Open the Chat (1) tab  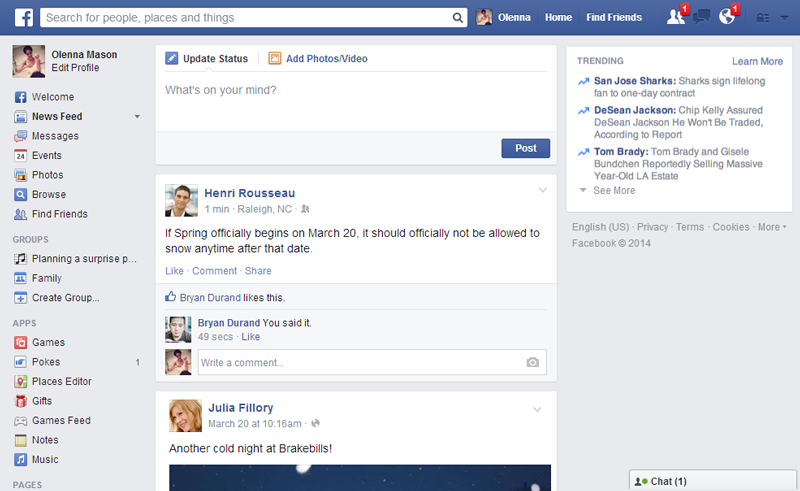[x=713, y=481]
